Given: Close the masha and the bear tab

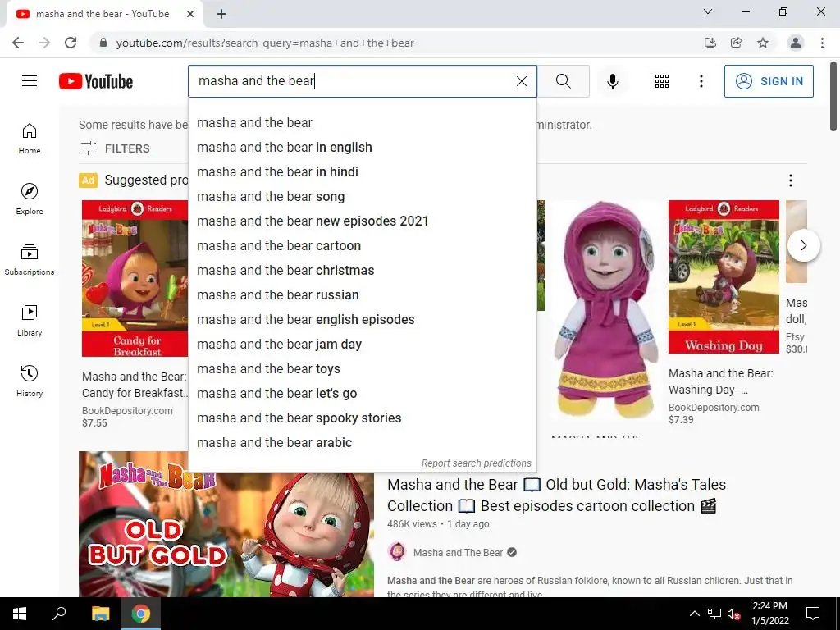Looking at the screenshot, I should (190, 14).
